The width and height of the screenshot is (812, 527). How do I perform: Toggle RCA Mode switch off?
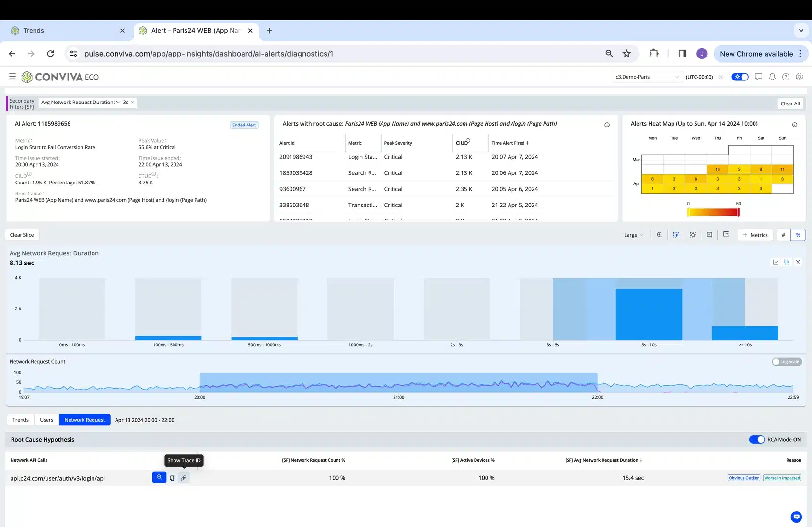tap(756, 440)
